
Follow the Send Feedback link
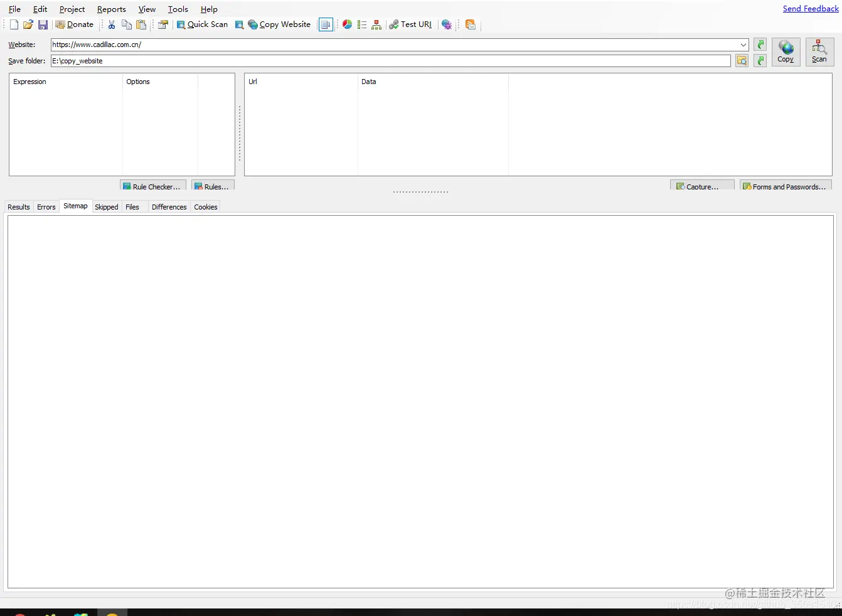(x=811, y=9)
